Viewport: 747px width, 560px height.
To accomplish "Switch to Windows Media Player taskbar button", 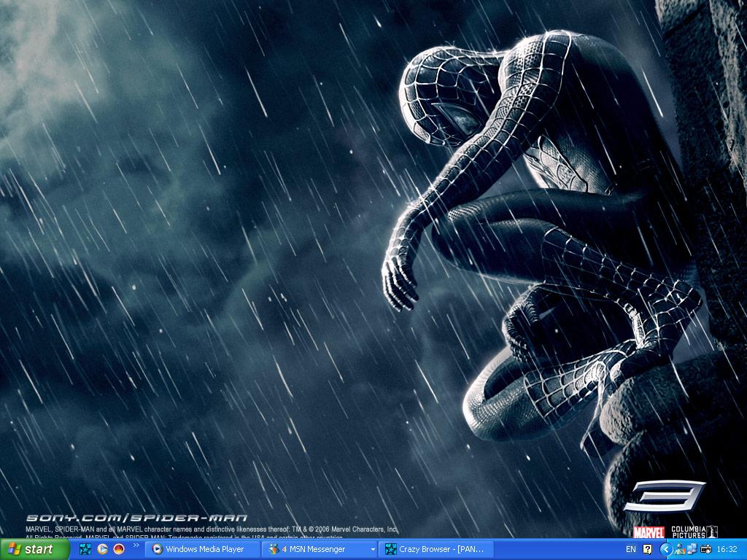I will [202, 549].
